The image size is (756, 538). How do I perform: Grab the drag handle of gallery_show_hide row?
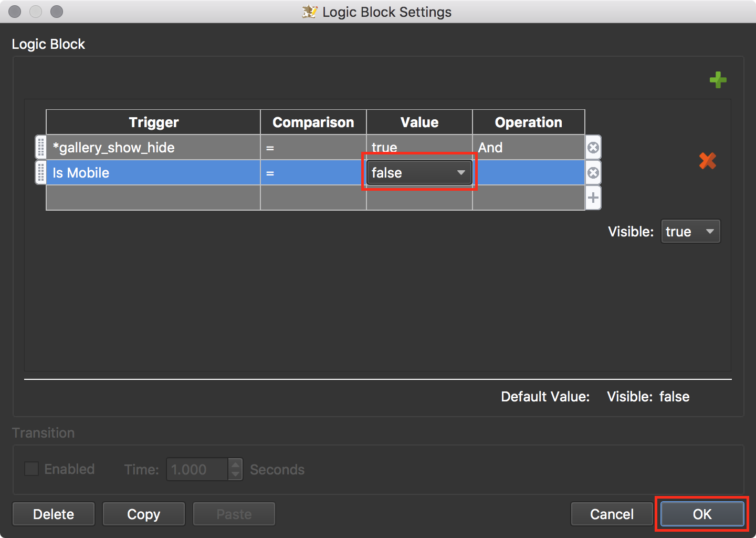tap(41, 148)
